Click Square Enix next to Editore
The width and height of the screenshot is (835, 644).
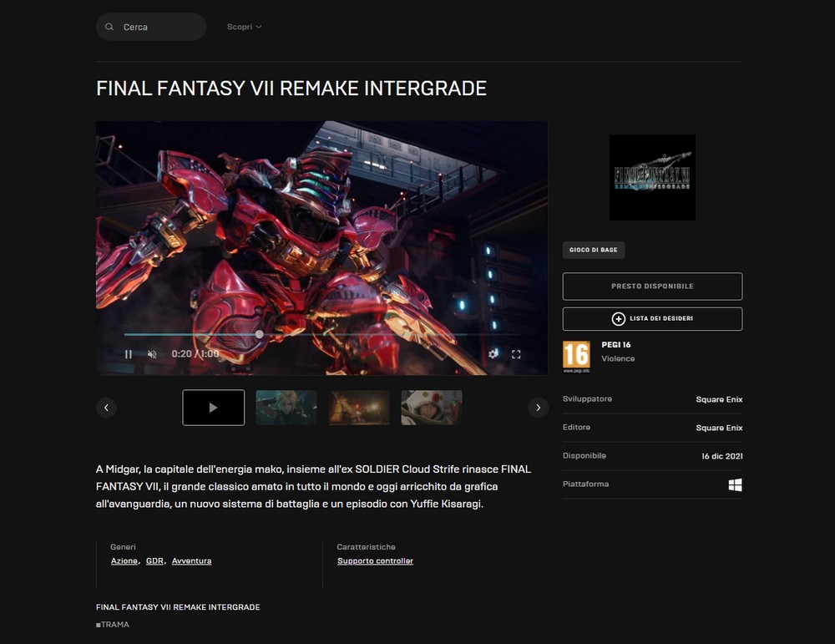click(719, 428)
